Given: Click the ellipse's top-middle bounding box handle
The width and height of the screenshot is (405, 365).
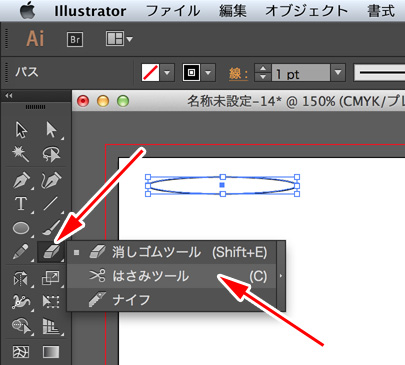Looking at the screenshot, I should [223, 177].
